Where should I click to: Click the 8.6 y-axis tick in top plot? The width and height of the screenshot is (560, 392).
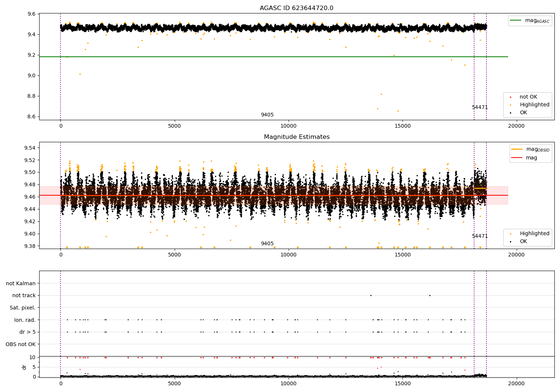click(x=31, y=117)
